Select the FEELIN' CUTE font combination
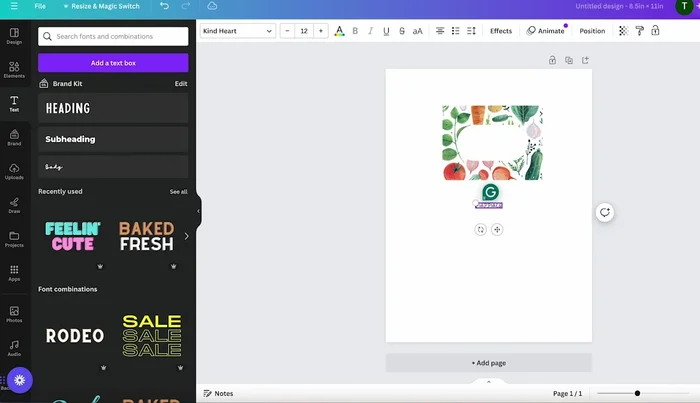This screenshot has width=700, height=403. (73, 236)
